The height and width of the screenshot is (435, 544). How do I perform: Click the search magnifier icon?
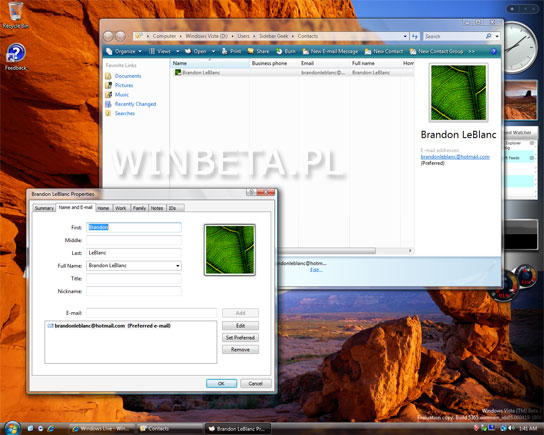pyautogui.click(x=488, y=36)
